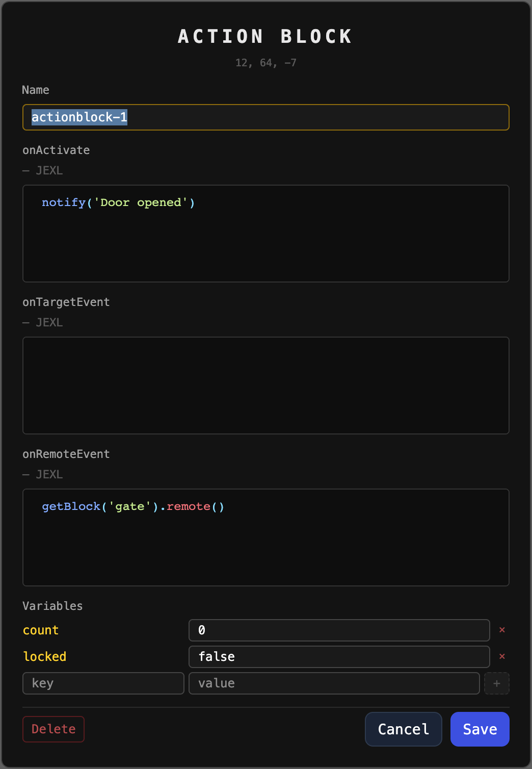Focus the Name input field
532x769 pixels.
(266, 117)
